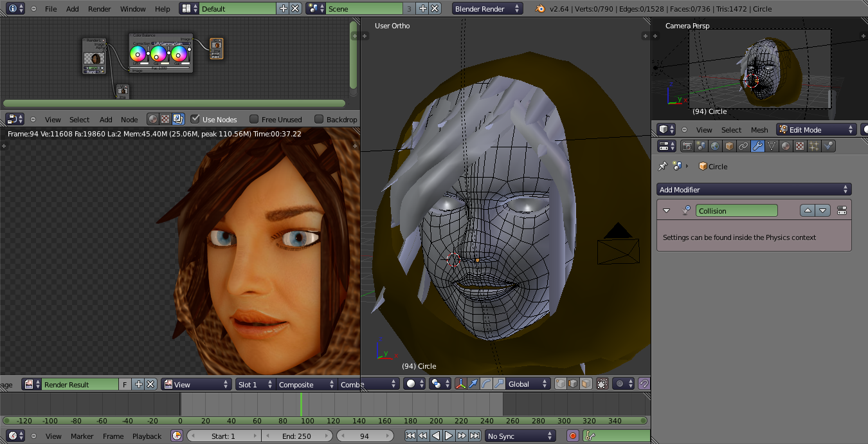Toggle the 3D manipulator widget
Screen dimensions: 868x444
[460, 384]
